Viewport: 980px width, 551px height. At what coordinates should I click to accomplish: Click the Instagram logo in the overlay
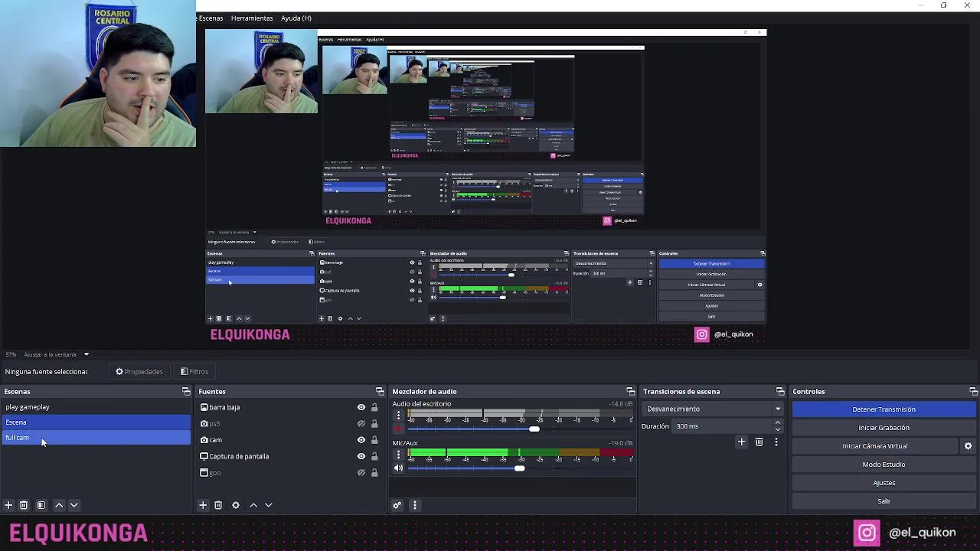point(867,533)
